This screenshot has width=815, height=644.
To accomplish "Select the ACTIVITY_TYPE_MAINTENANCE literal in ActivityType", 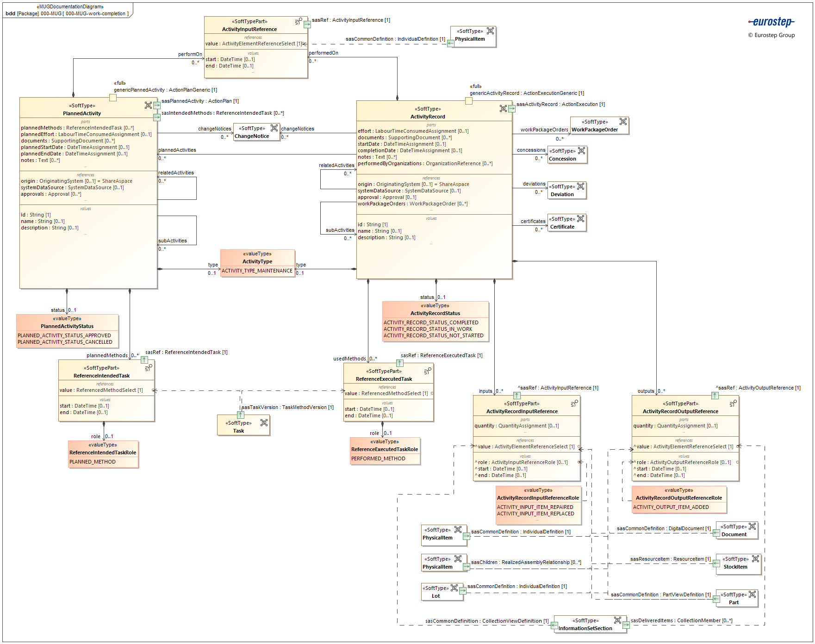I will tap(257, 271).
